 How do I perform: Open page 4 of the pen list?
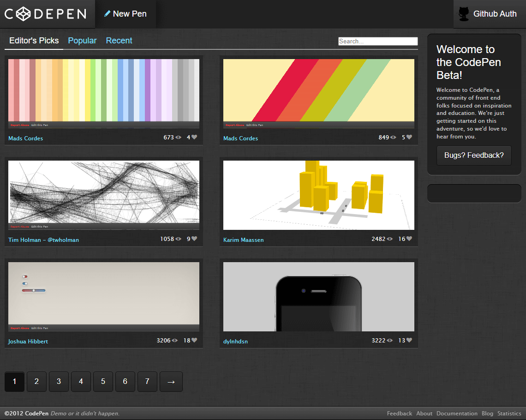[81, 382]
